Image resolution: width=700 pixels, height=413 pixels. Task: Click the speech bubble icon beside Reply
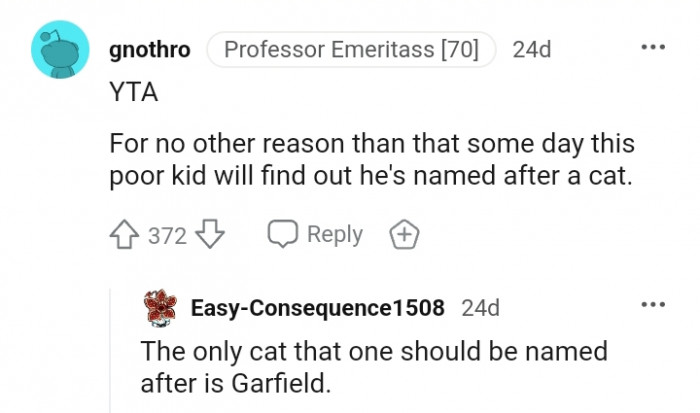pos(283,235)
